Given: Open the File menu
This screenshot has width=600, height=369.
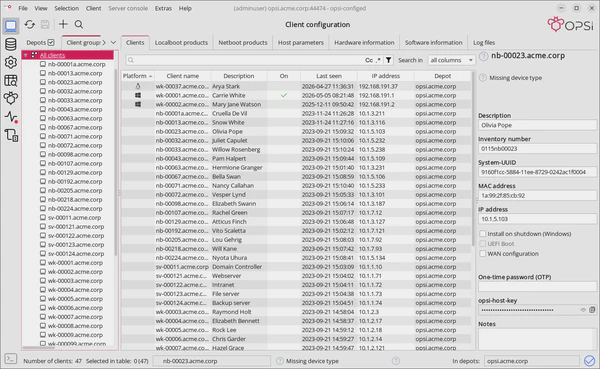Looking at the screenshot, I should [x=23, y=8].
